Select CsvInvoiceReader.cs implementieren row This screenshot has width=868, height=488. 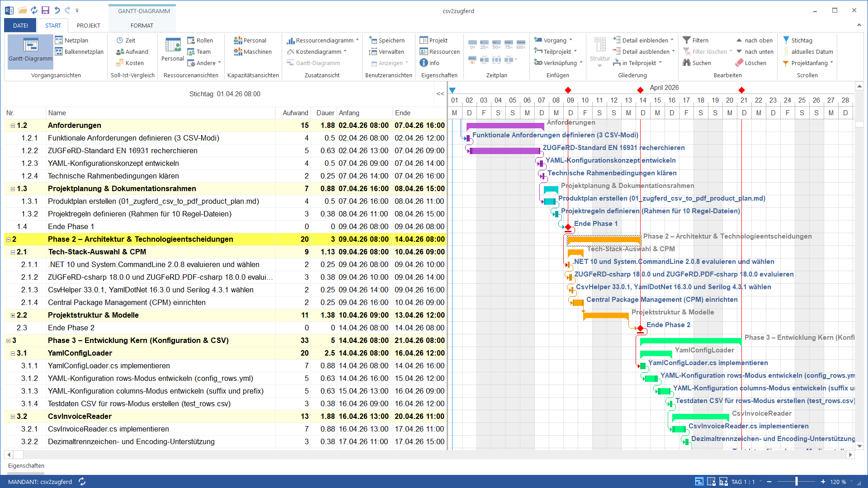pyautogui.click(x=225, y=429)
